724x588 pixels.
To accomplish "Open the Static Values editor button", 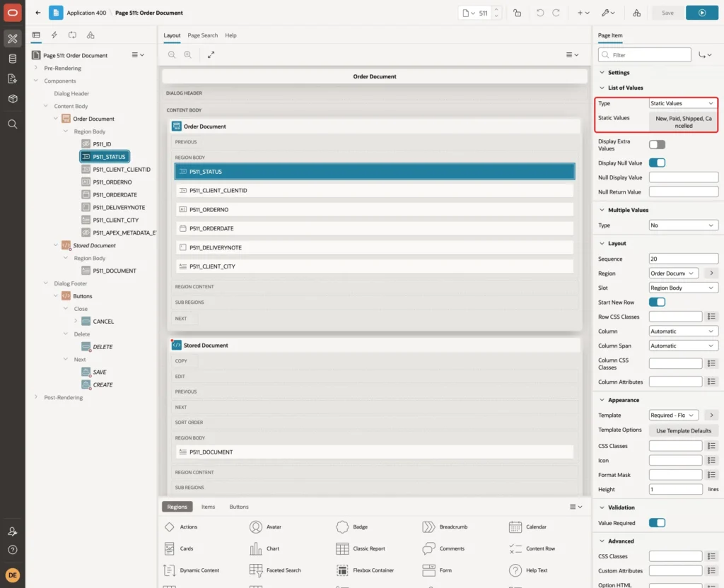I will [684, 122].
